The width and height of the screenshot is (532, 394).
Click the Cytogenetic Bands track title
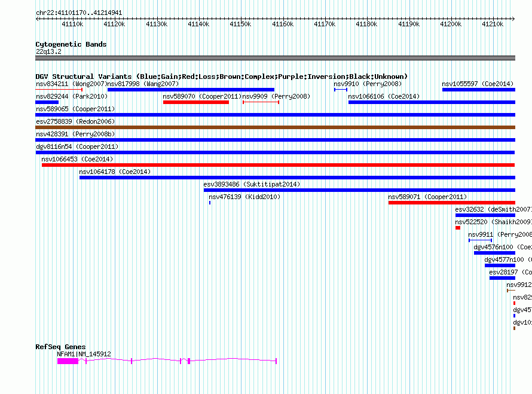click(x=71, y=44)
